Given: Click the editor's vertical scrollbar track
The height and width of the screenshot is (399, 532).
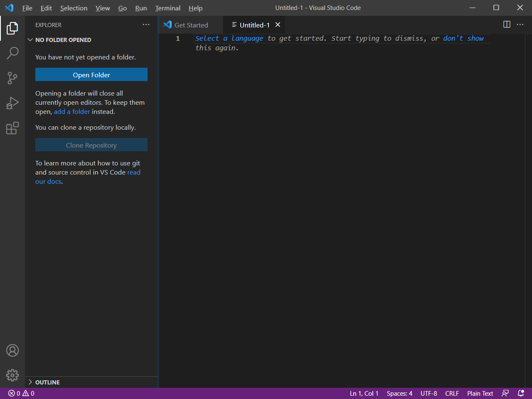Looking at the screenshot, I should coord(529,211).
